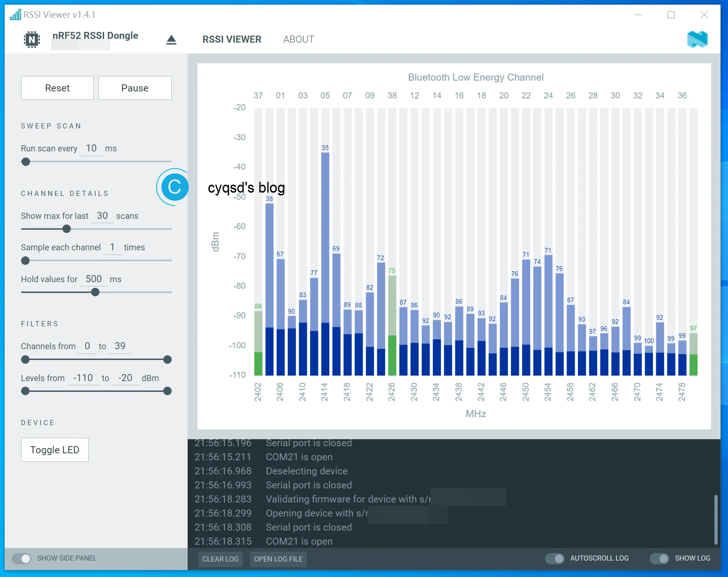
Task: Select the nRF52 RSSI Dongle device name
Action: [x=95, y=36]
